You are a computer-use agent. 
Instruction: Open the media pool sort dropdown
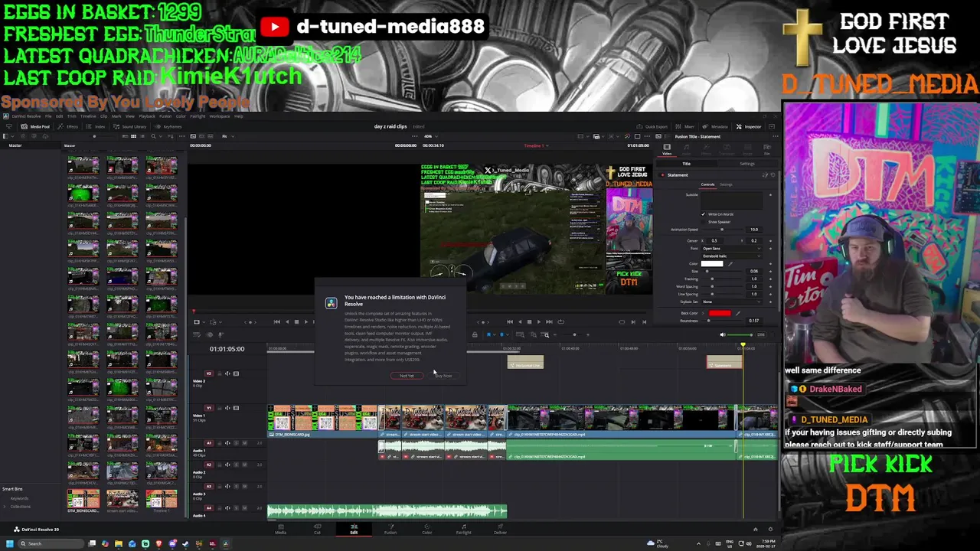tap(170, 136)
